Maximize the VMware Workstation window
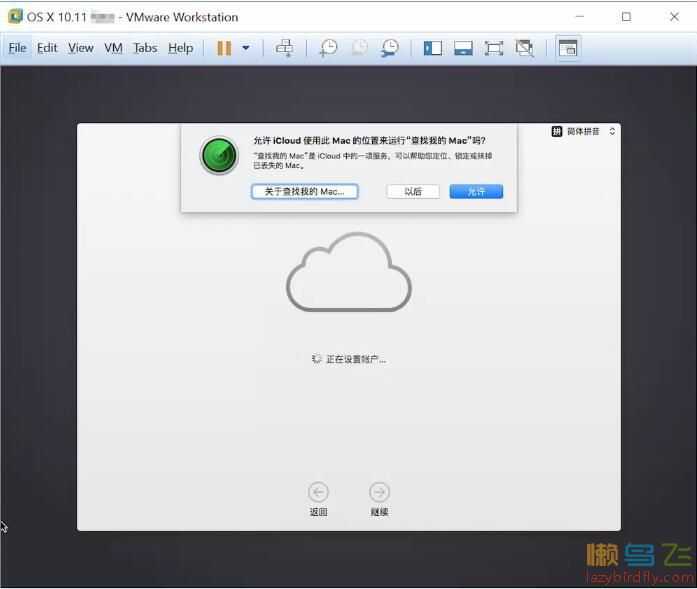Screen dimensions: 697x589 click(626, 16)
